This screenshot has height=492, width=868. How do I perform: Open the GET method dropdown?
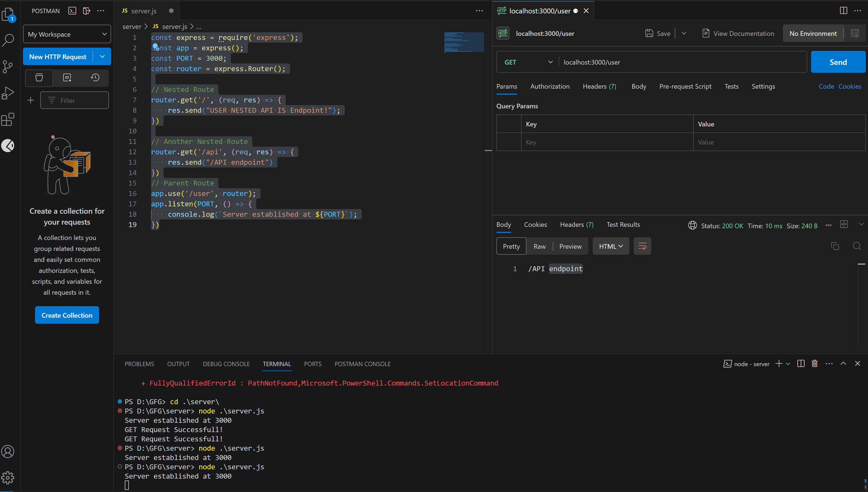527,62
